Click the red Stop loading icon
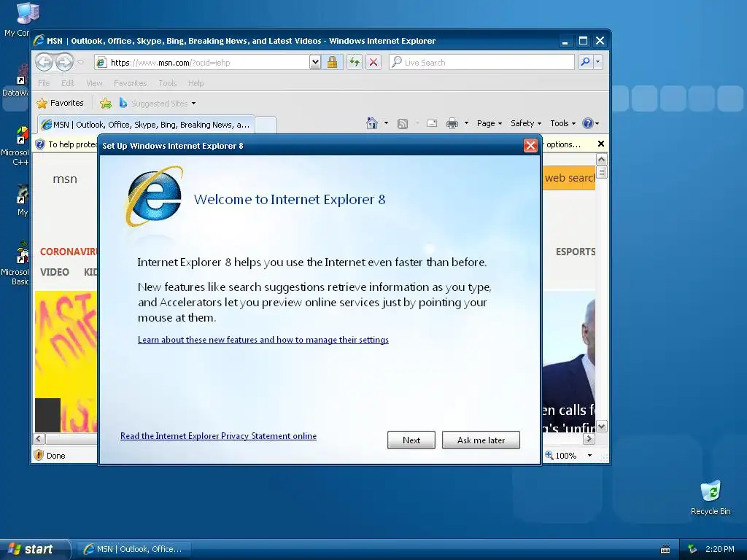This screenshot has width=747, height=560. [x=373, y=62]
